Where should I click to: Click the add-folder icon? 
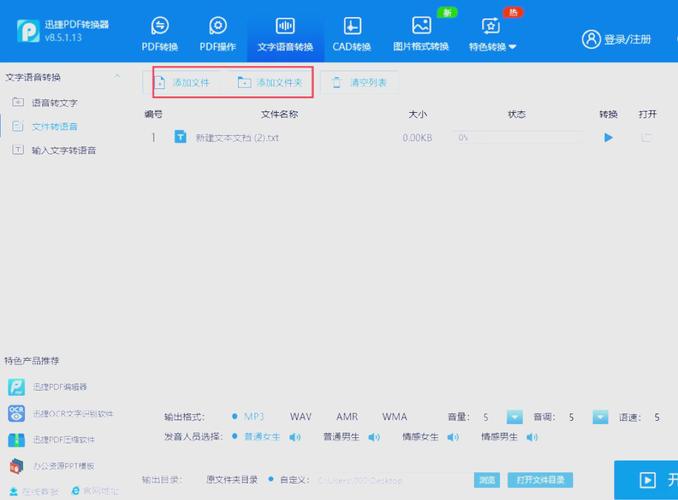click(244, 82)
